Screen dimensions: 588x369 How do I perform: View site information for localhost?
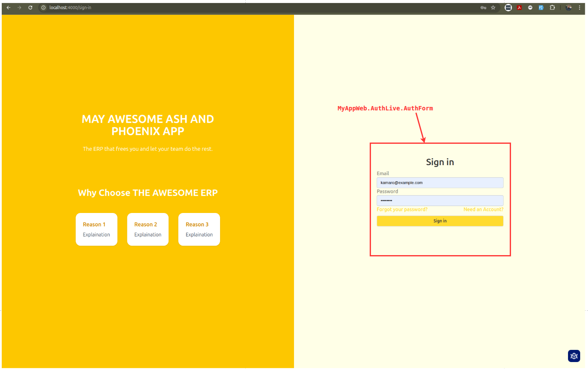tap(43, 7)
